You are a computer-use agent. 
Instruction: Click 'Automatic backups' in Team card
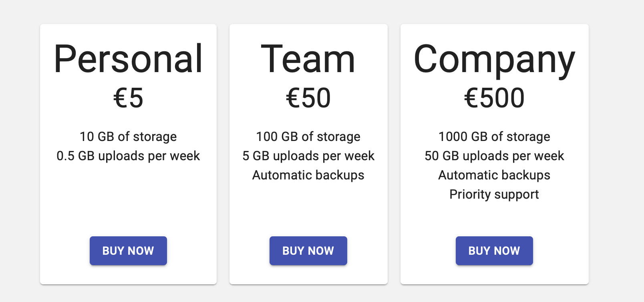308,175
